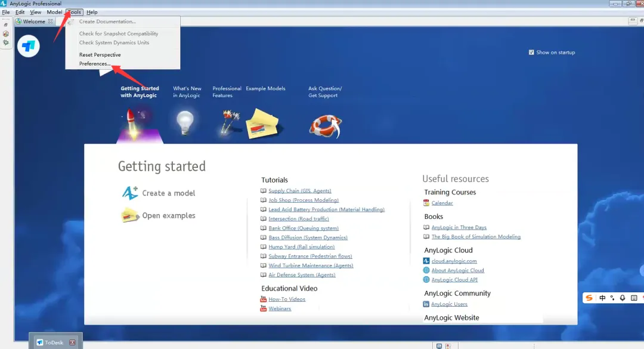Open Wind Turbine Maintenance (Agents) tutorial
This screenshot has width=644, height=349.
pos(311,265)
